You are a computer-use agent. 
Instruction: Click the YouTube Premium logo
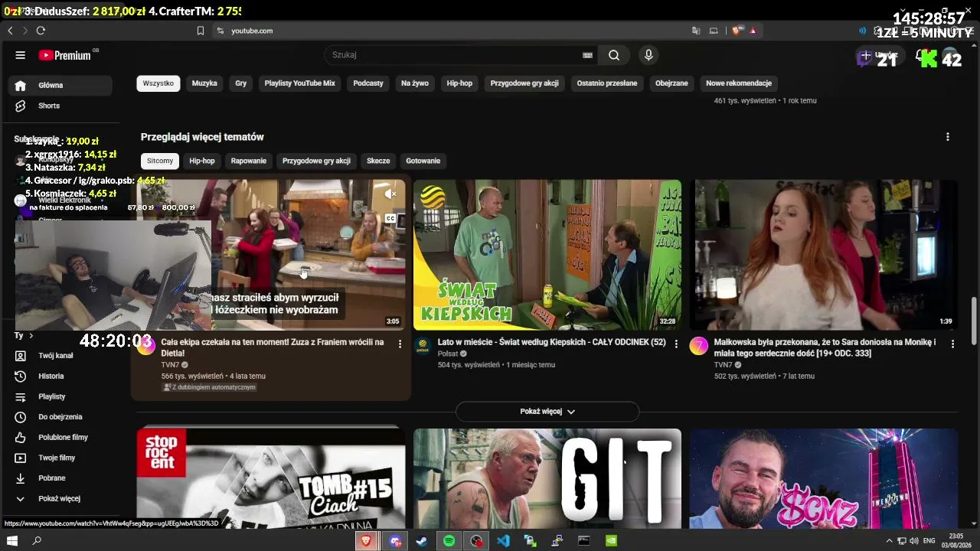pos(67,55)
